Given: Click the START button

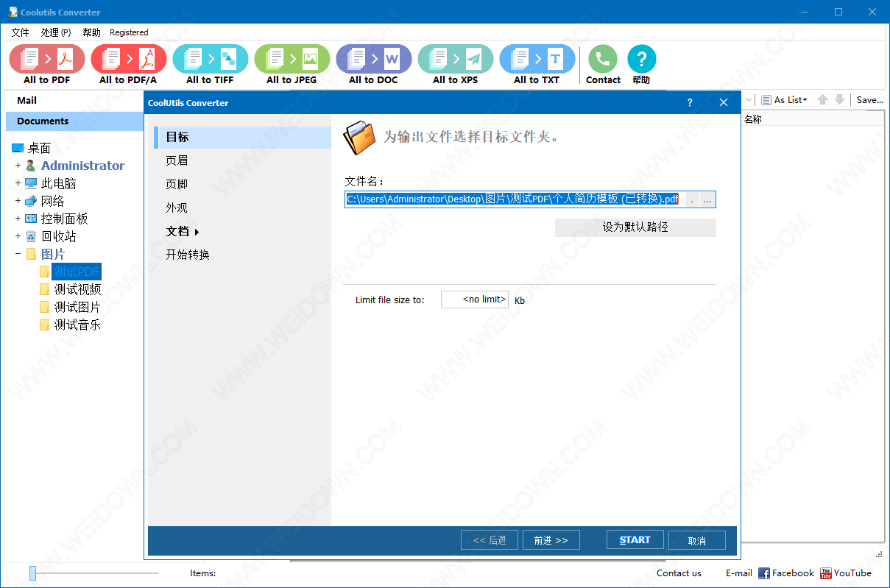Looking at the screenshot, I should pyautogui.click(x=635, y=540).
